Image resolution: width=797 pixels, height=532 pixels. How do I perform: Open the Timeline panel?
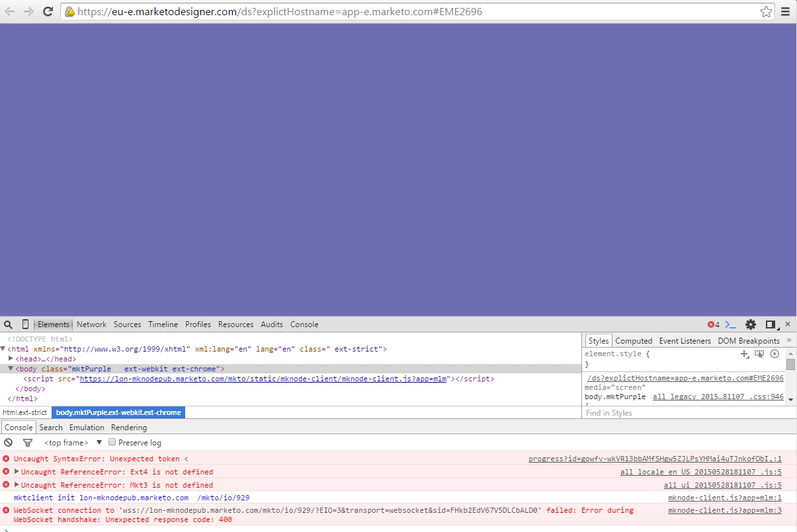pos(163,324)
